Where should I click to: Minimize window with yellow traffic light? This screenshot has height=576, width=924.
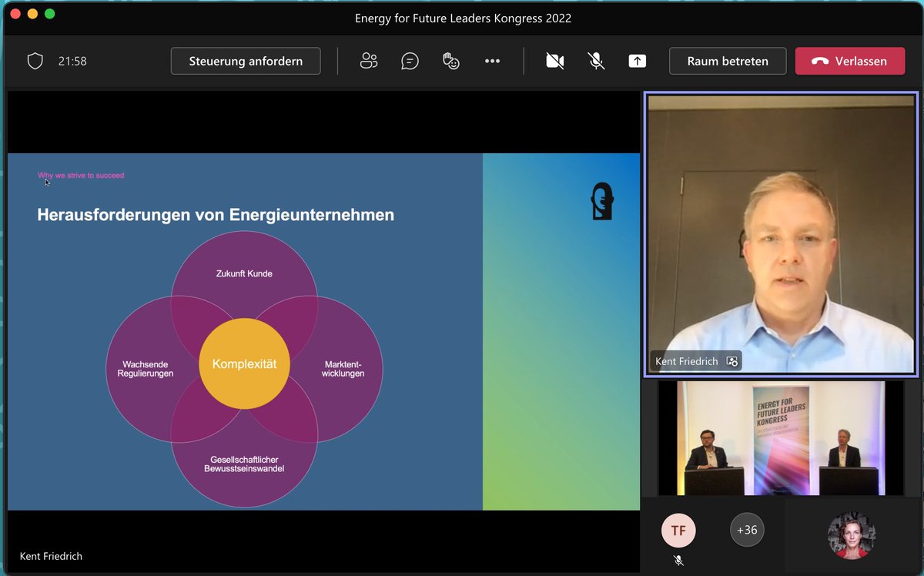(32, 14)
